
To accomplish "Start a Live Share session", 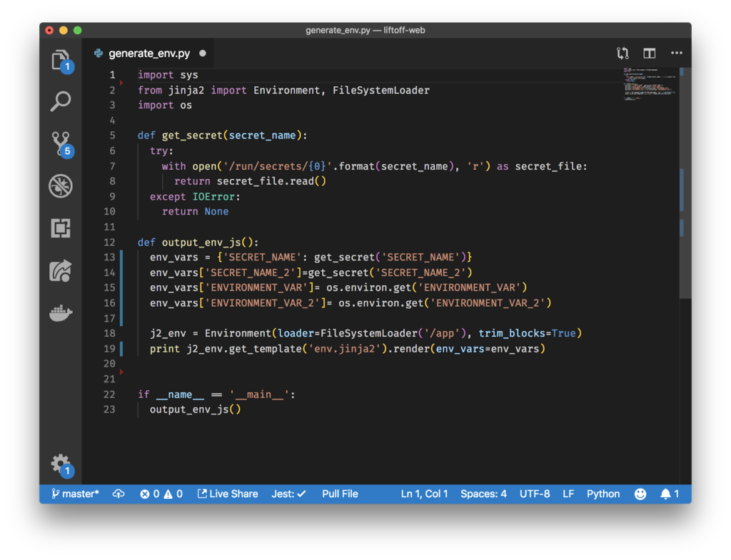I will 228,494.
